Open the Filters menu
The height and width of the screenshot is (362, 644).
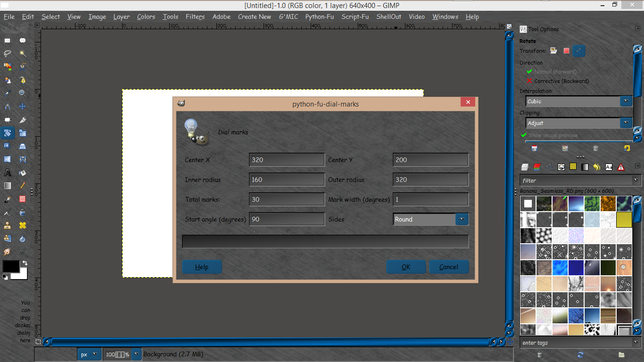[195, 16]
